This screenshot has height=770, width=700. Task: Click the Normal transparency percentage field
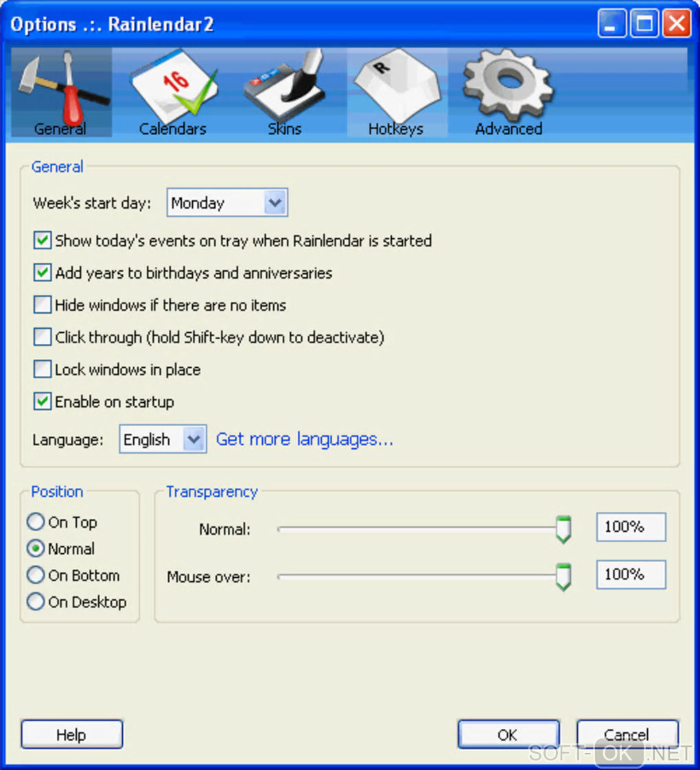631,527
